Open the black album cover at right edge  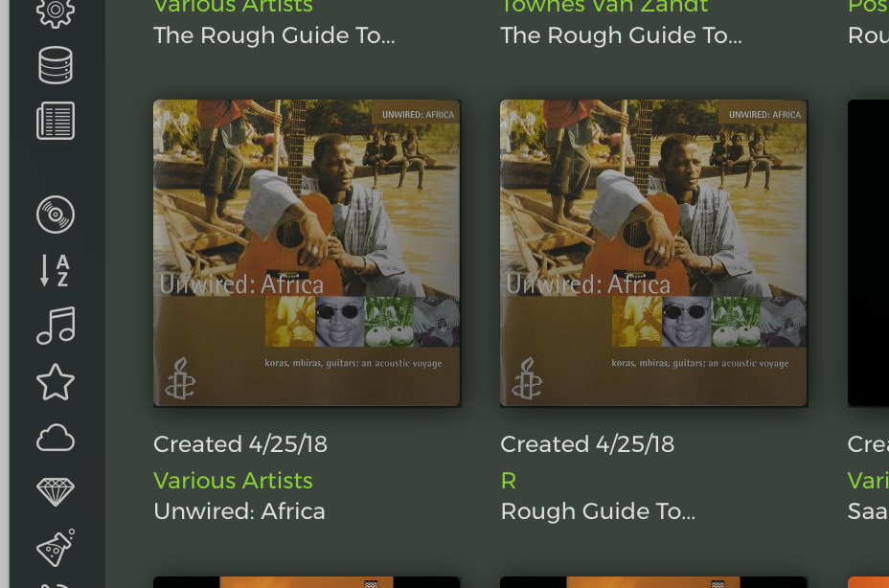(868, 253)
